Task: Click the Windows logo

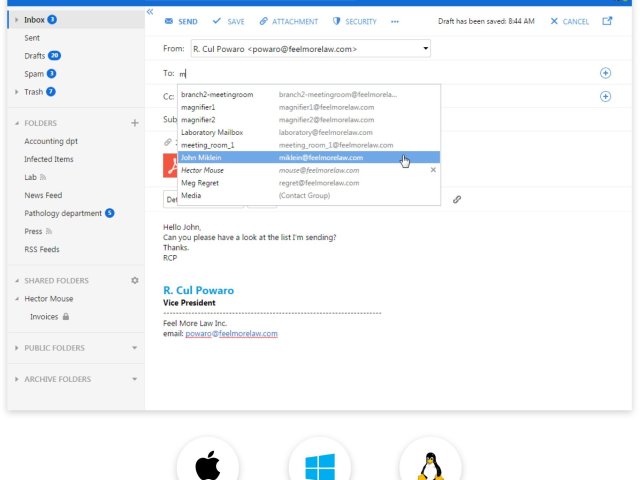Action: 320,466
